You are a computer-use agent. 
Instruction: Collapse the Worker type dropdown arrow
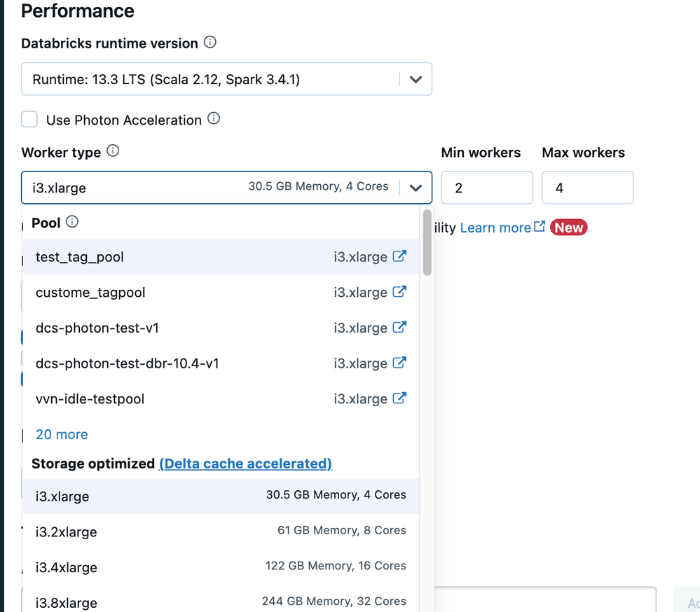[x=416, y=188]
